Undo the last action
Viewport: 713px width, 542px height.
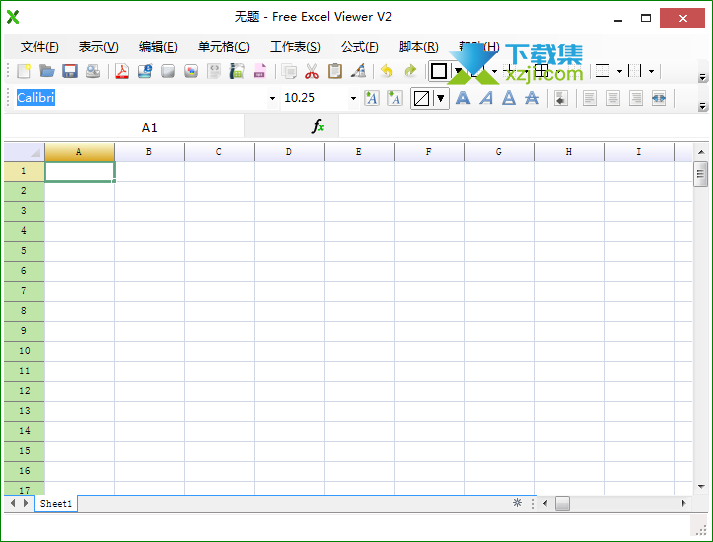click(x=387, y=71)
